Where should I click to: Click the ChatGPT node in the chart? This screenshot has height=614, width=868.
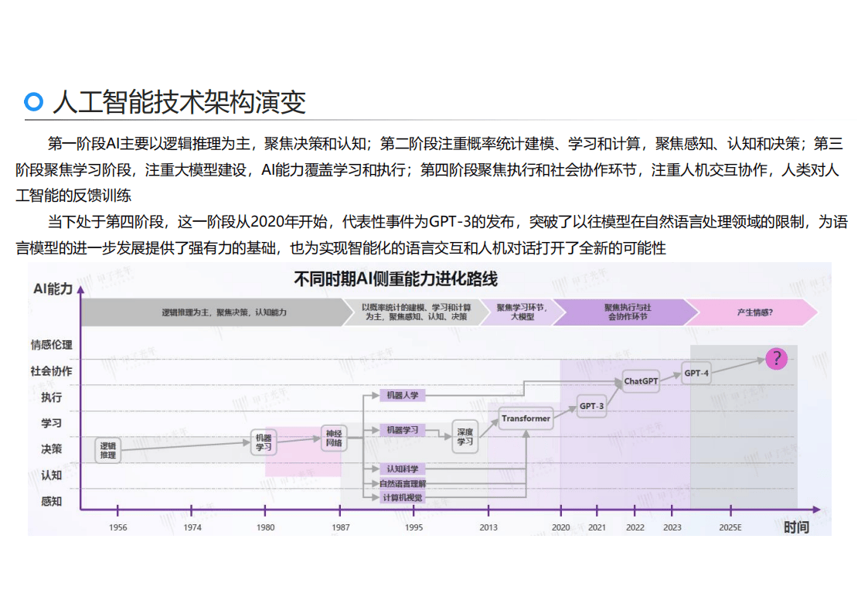tap(641, 381)
